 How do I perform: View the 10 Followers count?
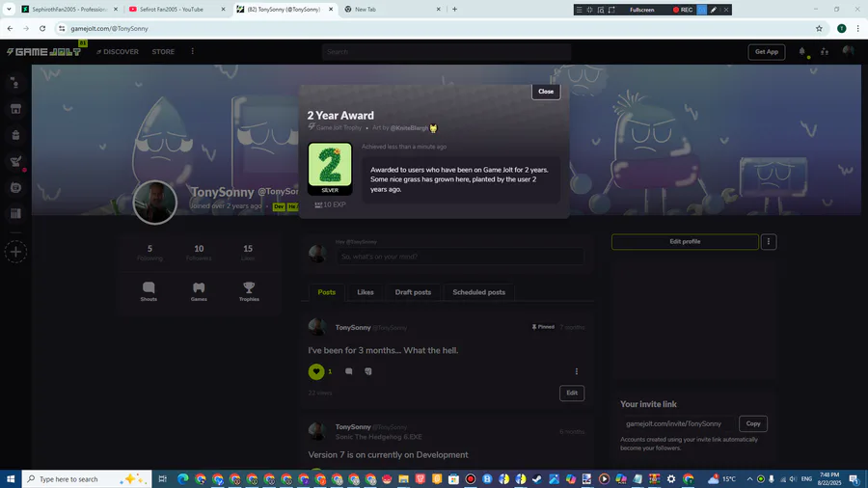coord(199,253)
